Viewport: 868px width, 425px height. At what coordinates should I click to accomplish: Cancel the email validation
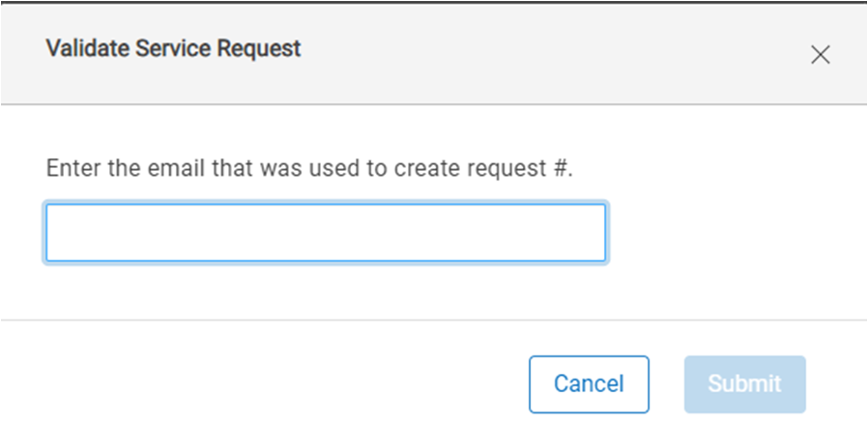pos(589,383)
